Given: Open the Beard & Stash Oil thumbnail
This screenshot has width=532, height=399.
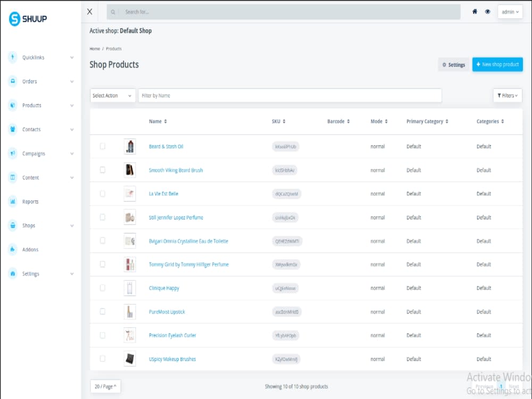Looking at the screenshot, I should [130, 147].
